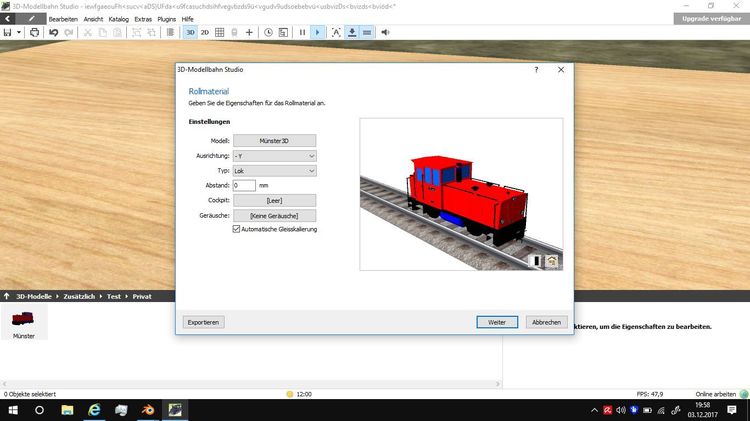
Task: Open the Katalog menu
Action: 118,19
